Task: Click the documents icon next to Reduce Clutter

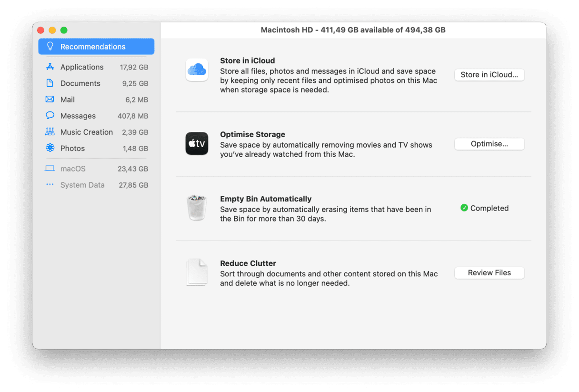Action: pos(197,272)
